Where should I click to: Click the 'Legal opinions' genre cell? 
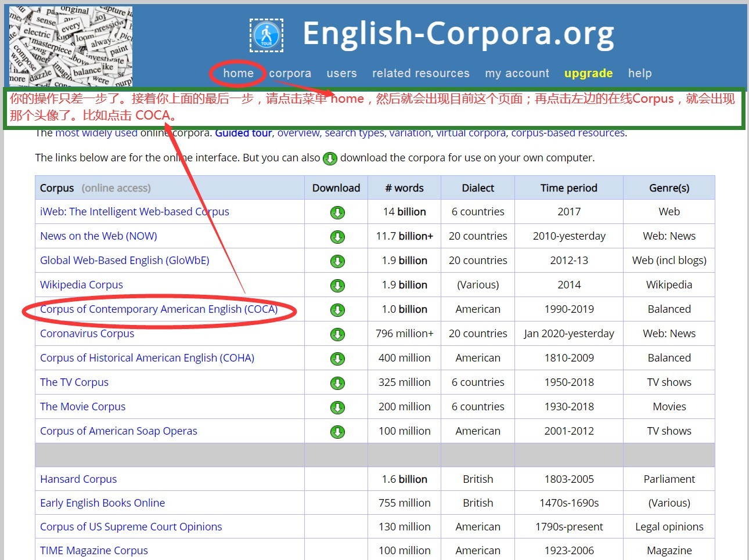(669, 527)
